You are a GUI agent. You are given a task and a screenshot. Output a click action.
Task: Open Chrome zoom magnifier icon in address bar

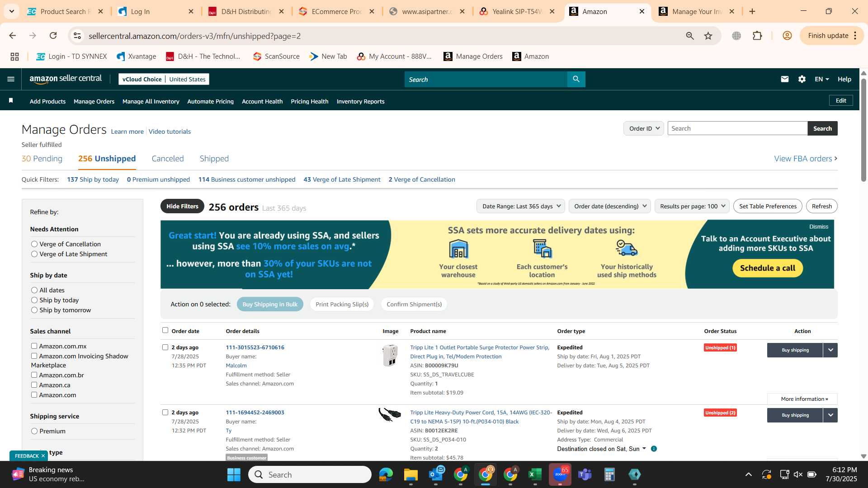(x=689, y=36)
